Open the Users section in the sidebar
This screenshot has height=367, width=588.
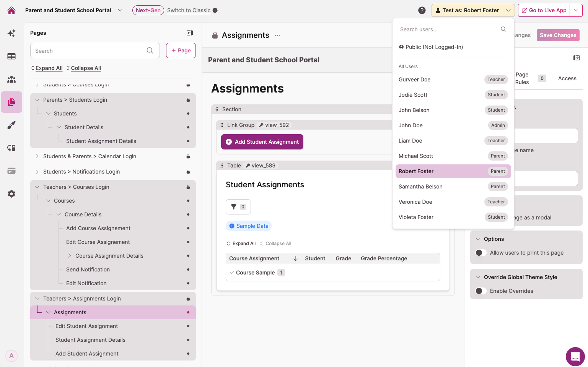[11, 79]
